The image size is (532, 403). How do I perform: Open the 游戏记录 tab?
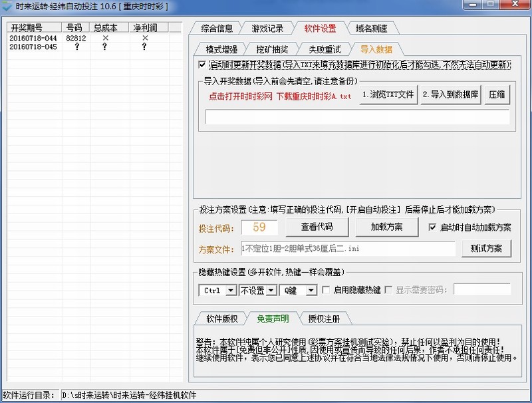click(x=267, y=29)
